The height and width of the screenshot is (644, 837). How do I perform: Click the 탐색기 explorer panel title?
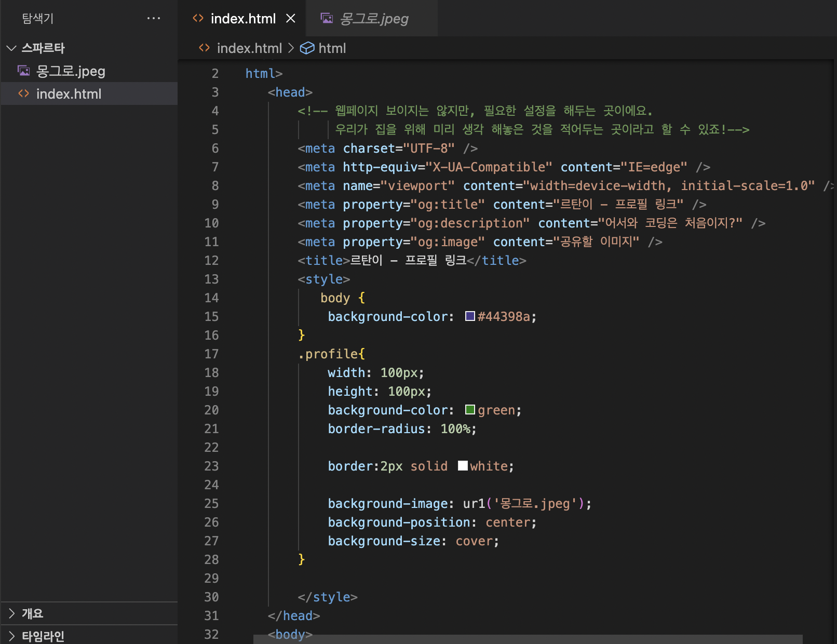[x=37, y=19]
